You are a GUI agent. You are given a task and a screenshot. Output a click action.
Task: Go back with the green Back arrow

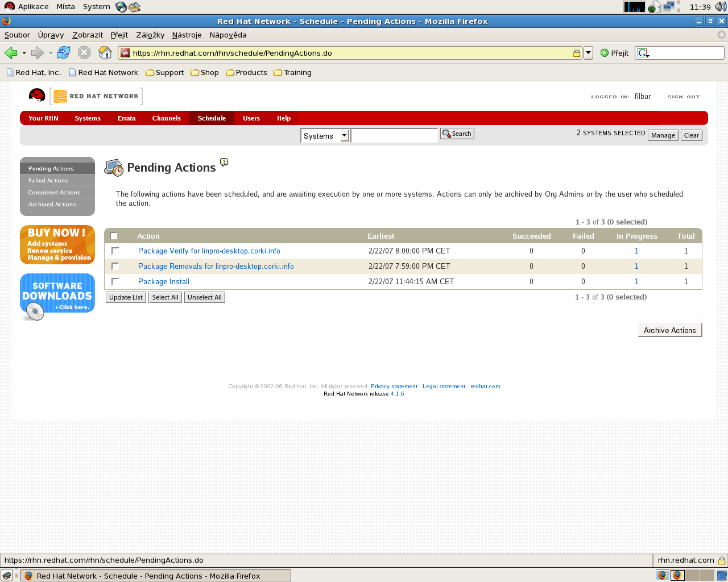(11, 53)
